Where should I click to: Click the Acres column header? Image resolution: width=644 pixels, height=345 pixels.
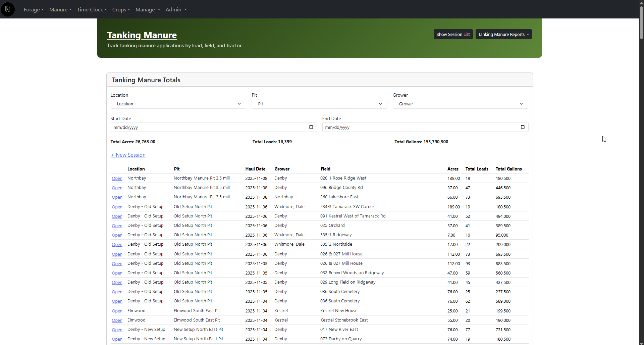pos(453,169)
